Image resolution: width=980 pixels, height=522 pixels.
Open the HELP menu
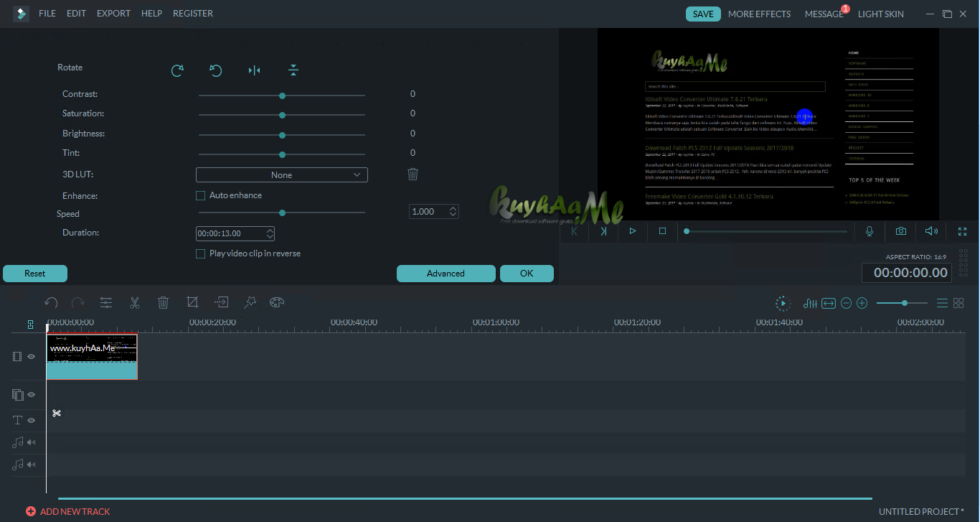coord(152,14)
